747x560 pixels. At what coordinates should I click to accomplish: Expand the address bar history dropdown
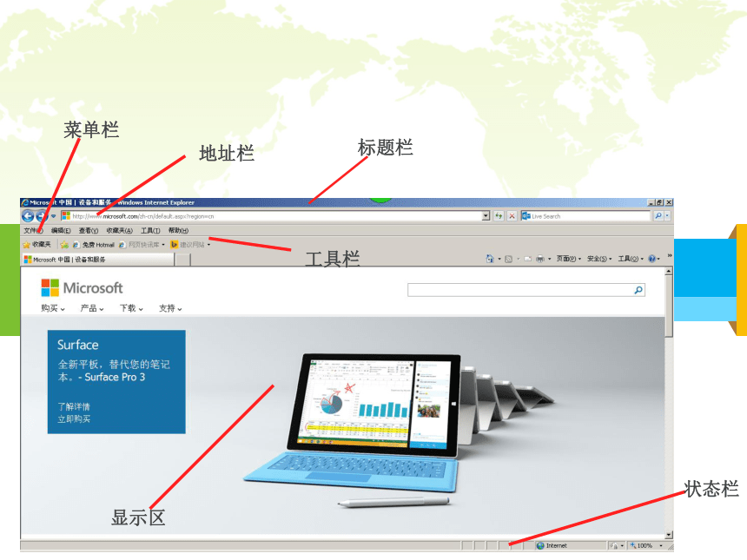486,216
